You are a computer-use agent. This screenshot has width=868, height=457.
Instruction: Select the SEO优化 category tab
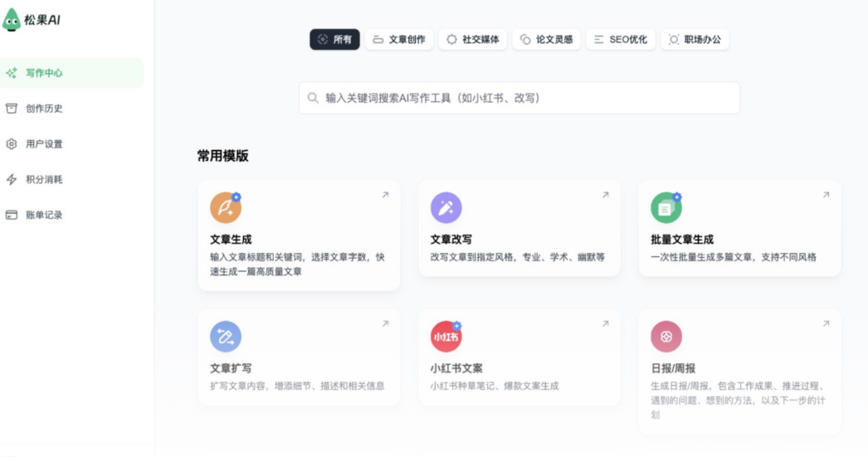(621, 39)
